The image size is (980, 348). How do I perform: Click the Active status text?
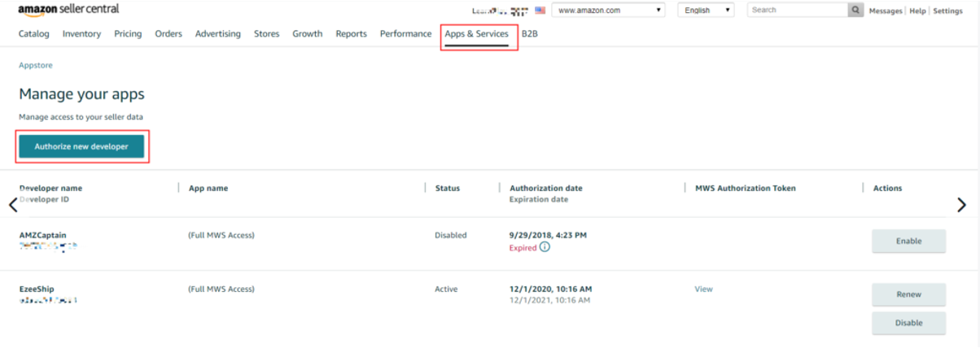tap(446, 289)
